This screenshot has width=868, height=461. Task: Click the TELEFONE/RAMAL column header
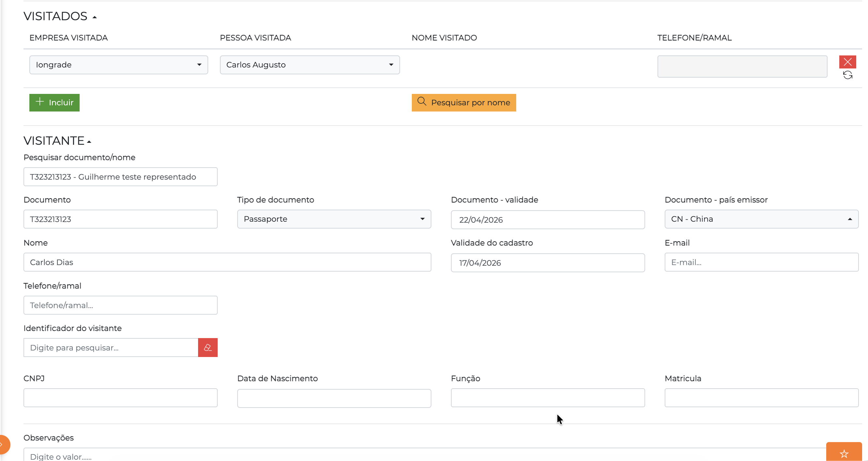(694, 38)
